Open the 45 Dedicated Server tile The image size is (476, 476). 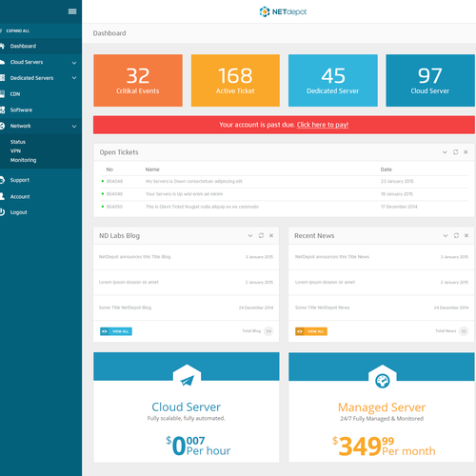[x=333, y=80]
